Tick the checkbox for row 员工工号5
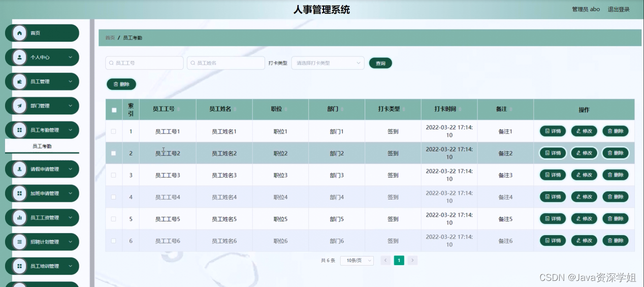The image size is (644, 287). click(114, 219)
